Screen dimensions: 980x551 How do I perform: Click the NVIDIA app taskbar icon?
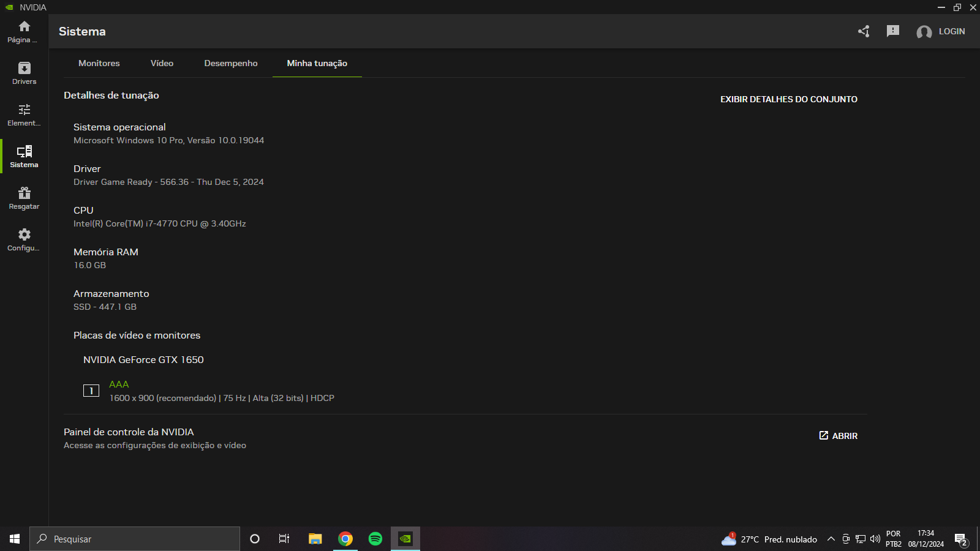(405, 539)
